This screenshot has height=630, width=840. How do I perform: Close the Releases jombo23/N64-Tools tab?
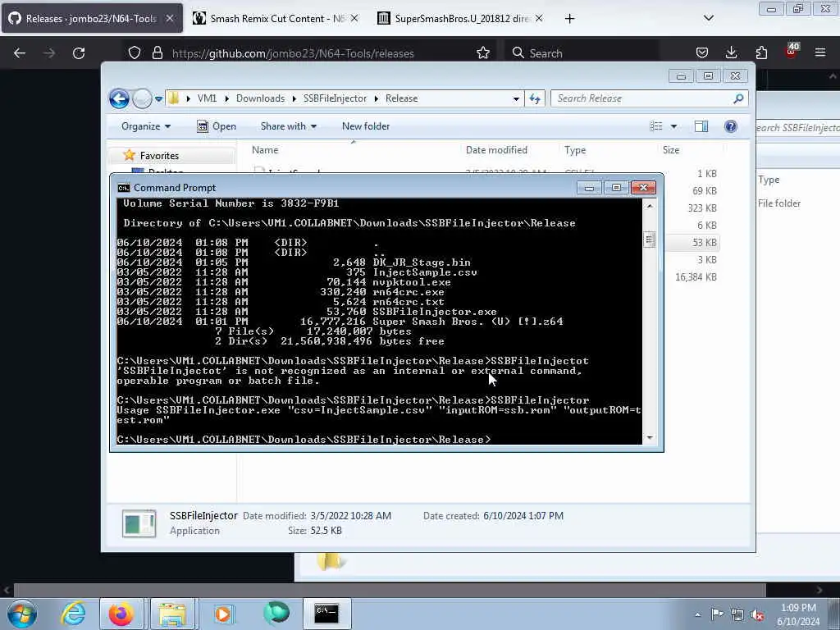[x=170, y=18]
